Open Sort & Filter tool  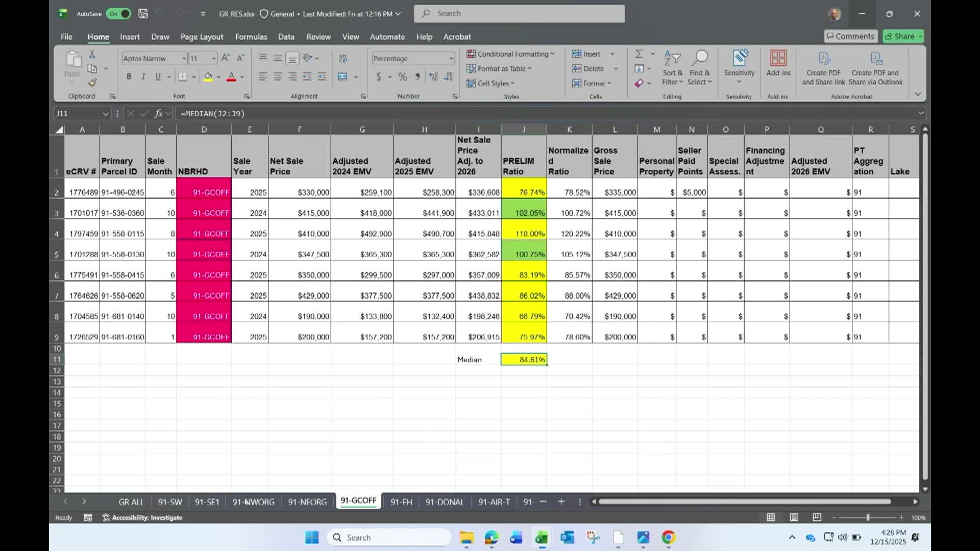click(672, 67)
